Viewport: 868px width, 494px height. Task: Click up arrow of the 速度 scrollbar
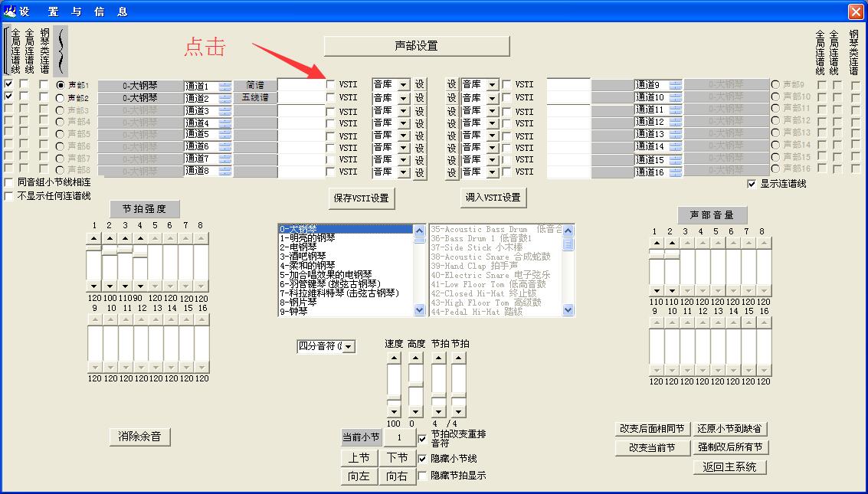click(393, 357)
